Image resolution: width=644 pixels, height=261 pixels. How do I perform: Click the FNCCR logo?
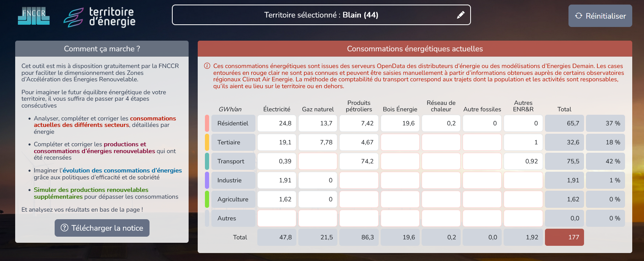click(33, 16)
